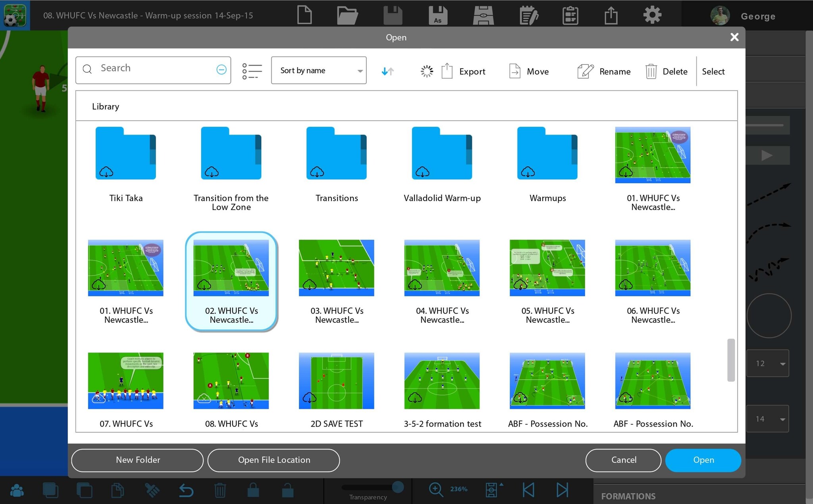Open the Sort by name dropdown
This screenshot has height=504, width=813.
[319, 70]
